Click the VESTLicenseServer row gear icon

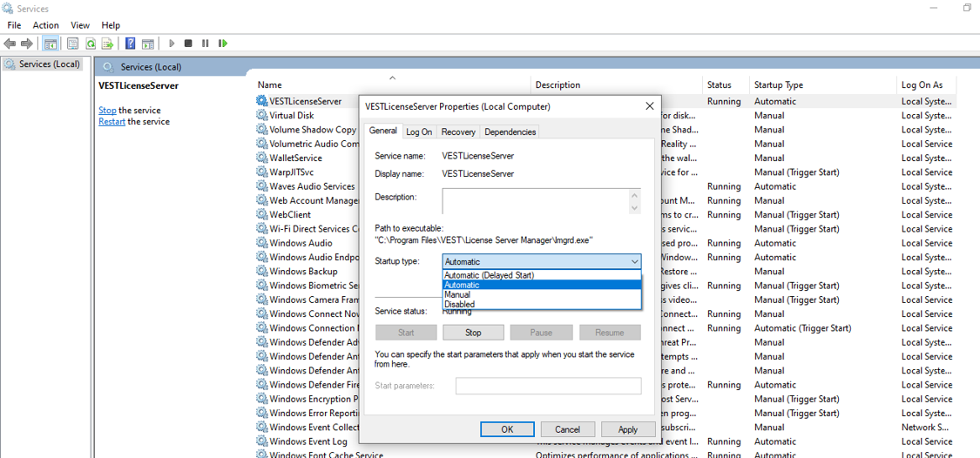click(262, 101)
